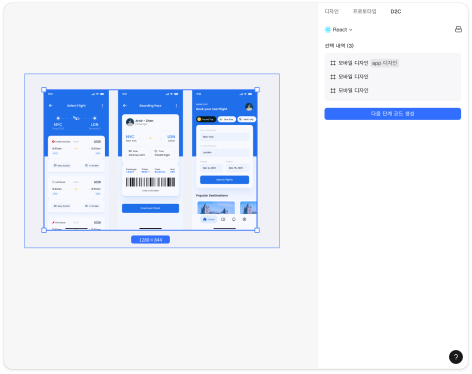
Task: Click the 1280×844 size label
Action: pos(150,240)
